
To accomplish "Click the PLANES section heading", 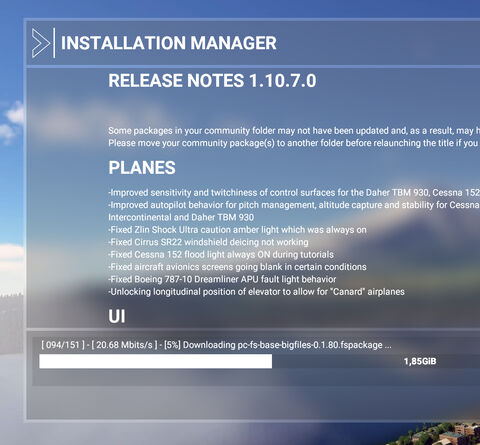I will pyautogui.click(x=142, y=168).
